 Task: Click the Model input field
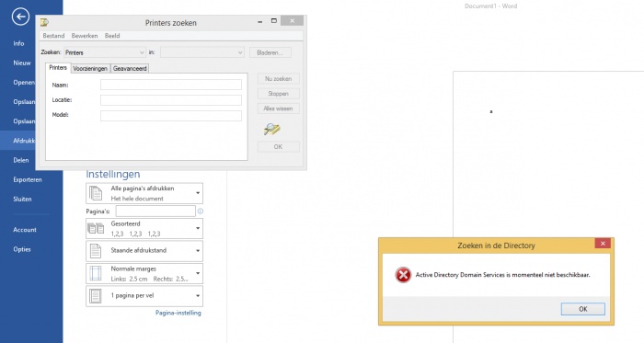171,115
